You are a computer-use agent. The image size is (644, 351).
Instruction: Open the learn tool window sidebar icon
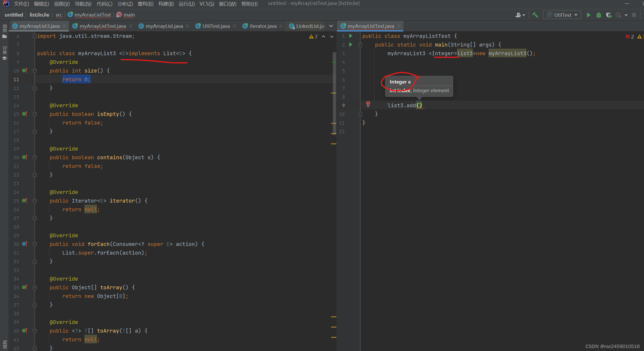coord(4,53)
